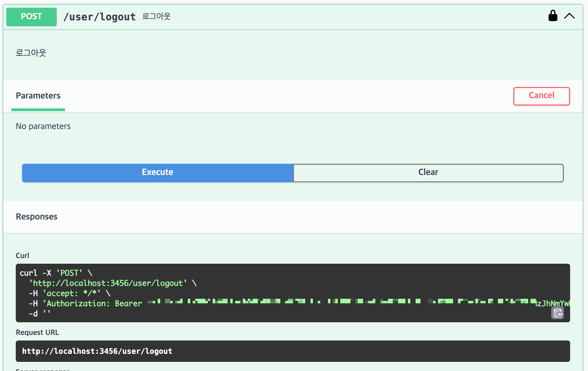Click the /user/logout endpoint path
The width and height of the screenshot is (588, 371).
(x=100, y=17)
